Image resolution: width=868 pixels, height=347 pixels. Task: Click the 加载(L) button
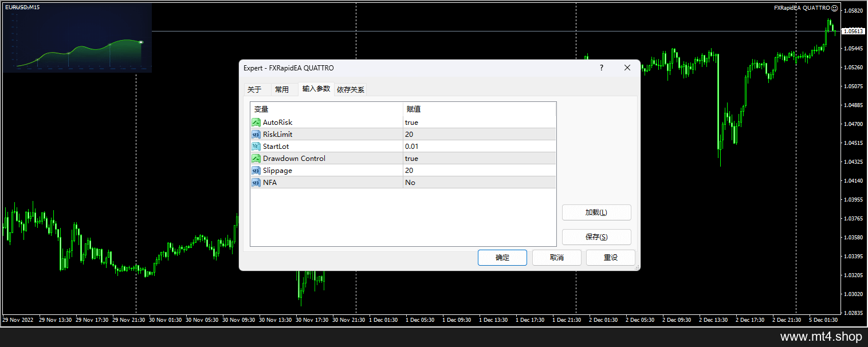pyautogui.click(x=596, y=212)
